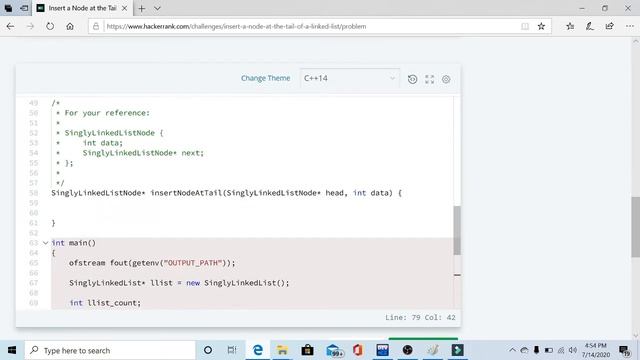Open Microsoft Store from the taskbar

click(x=307, y=350)
